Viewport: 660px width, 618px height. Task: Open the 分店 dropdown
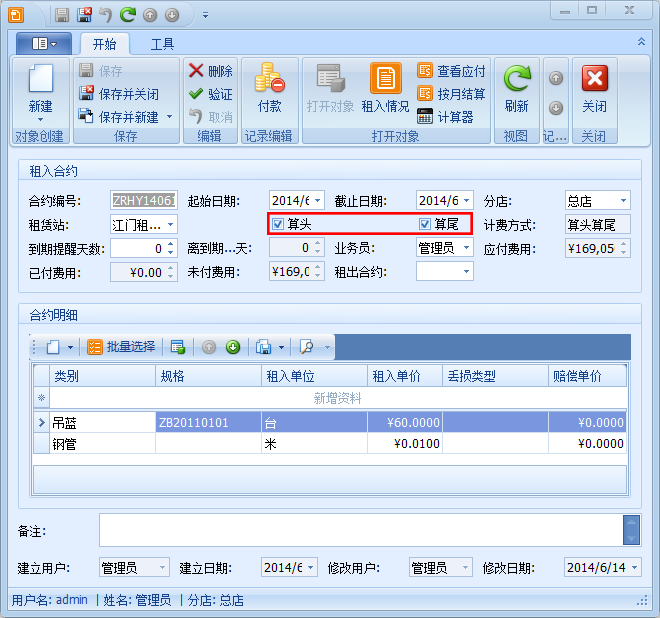[623, 200]
